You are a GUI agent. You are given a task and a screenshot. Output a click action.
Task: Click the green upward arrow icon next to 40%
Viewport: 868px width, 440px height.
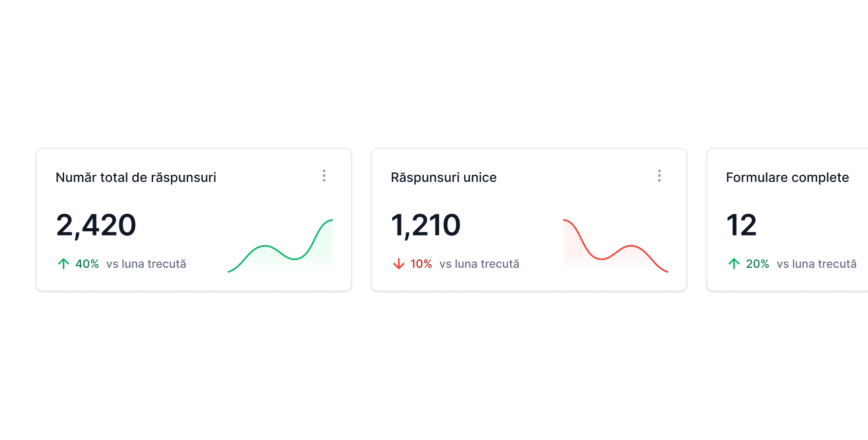[x=63, y=264]
